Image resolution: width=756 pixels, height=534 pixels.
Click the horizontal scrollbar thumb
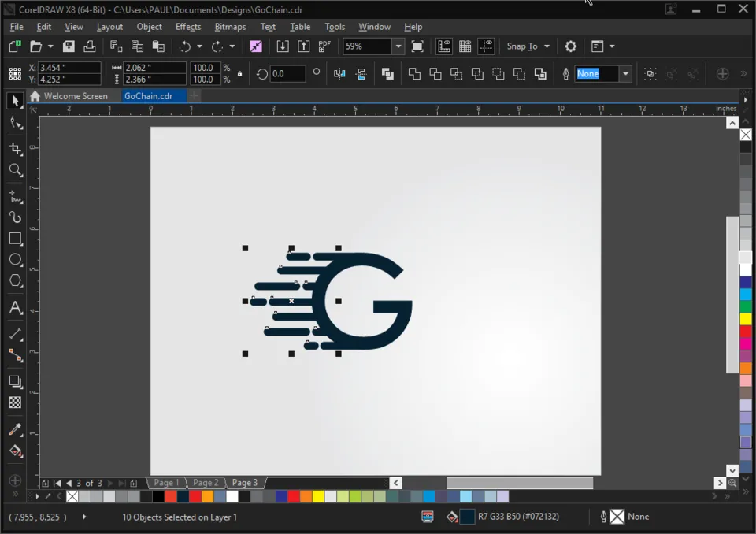click(520, 482)
